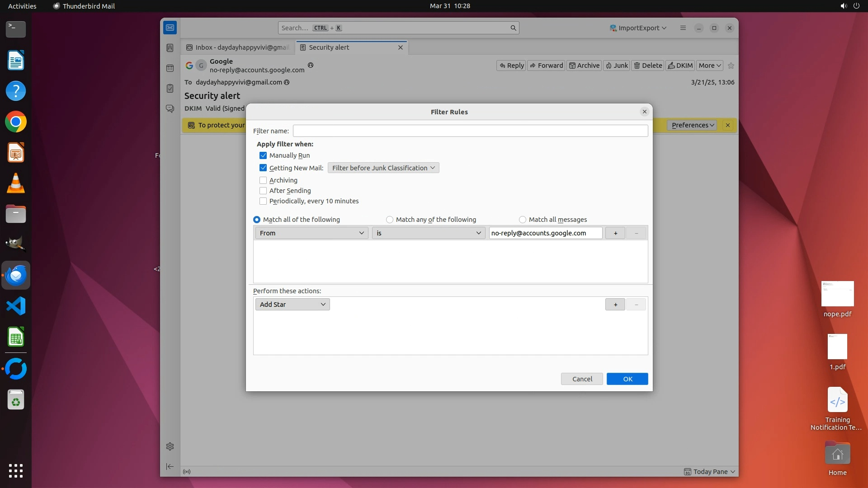Star the Security alert message

pos(731,66)
